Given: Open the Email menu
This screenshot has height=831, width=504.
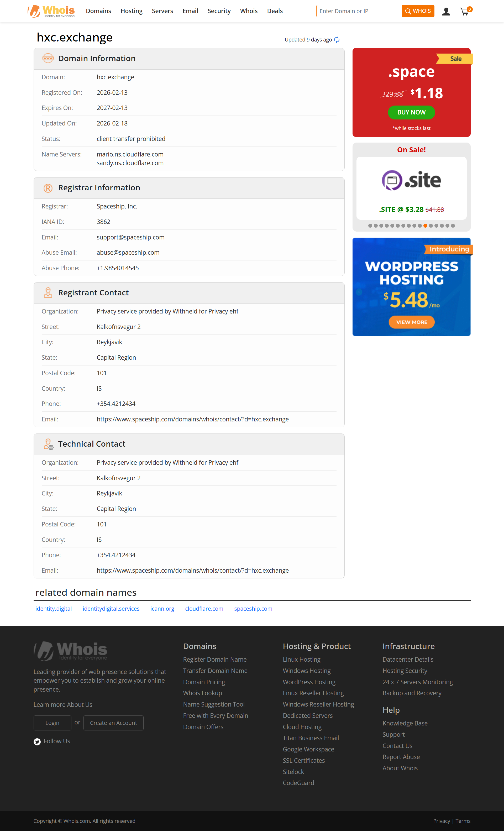Looking at the screenshot, I should click(190, 11).
